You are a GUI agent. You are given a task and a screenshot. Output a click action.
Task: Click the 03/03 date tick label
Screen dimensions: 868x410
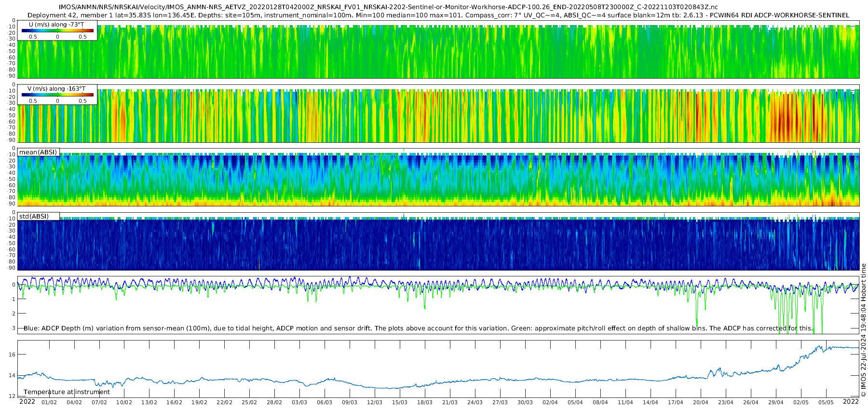pos(300,402)
